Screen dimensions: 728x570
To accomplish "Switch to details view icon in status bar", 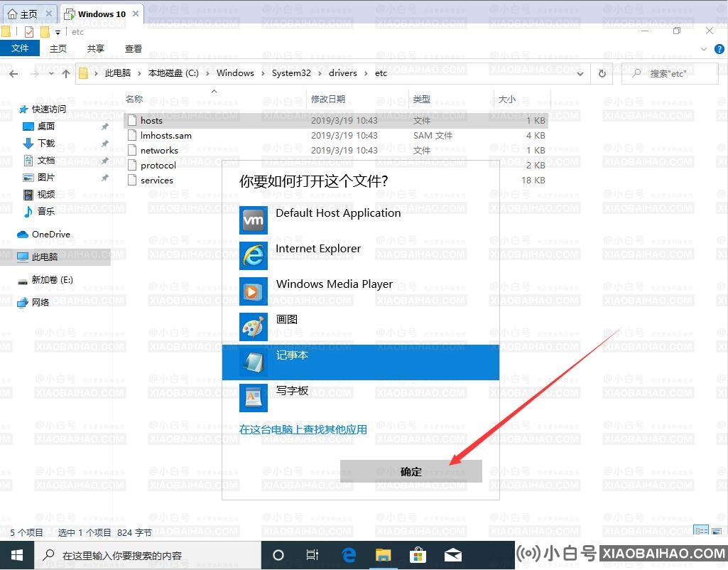I will [700, 531].
